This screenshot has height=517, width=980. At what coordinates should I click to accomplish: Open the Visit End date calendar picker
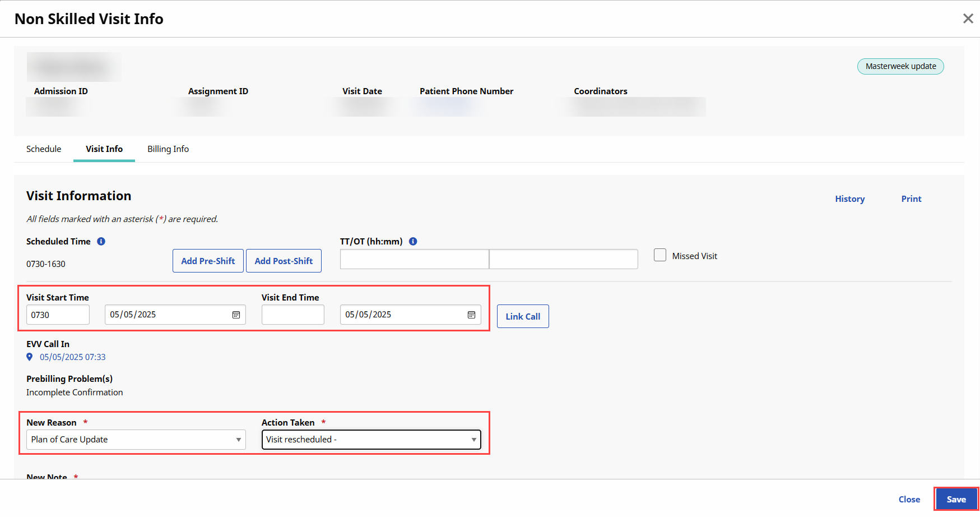pos(471,315)
